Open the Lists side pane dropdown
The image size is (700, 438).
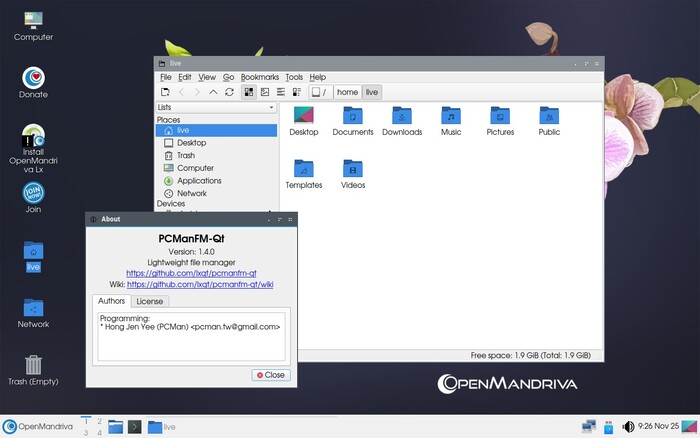(215, 107)
